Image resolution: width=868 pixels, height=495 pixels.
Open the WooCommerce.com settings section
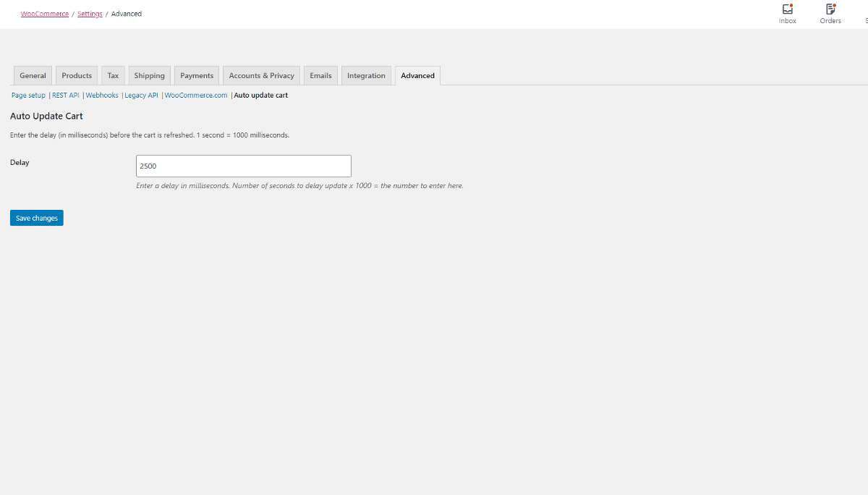coord(196,95)
